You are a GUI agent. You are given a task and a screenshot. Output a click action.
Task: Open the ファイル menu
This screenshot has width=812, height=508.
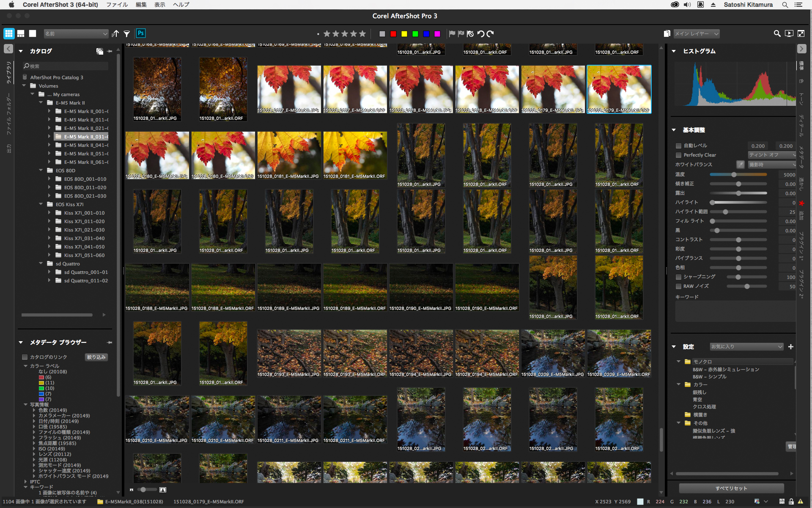[117, 5]
